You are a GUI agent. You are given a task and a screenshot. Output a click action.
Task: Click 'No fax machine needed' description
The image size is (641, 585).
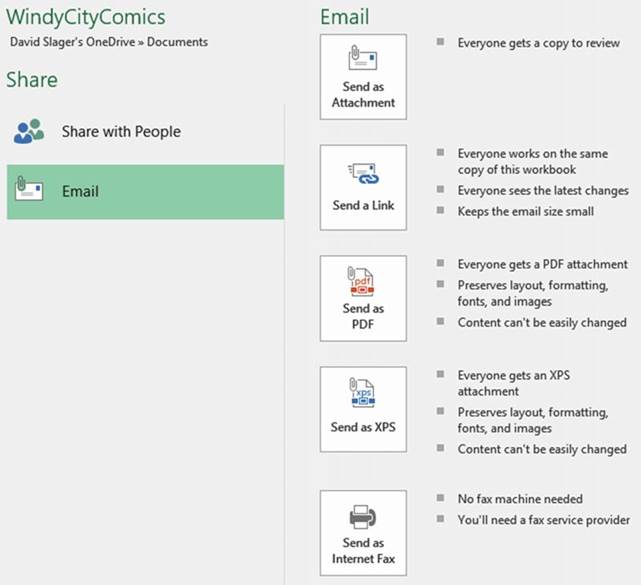pyautogui.click(x=520, y=498)
